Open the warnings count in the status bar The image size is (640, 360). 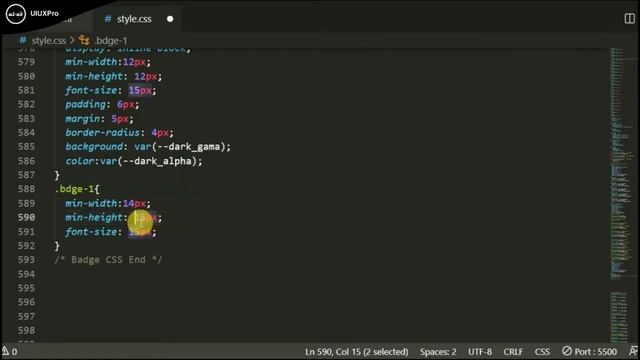pos(9,351)
